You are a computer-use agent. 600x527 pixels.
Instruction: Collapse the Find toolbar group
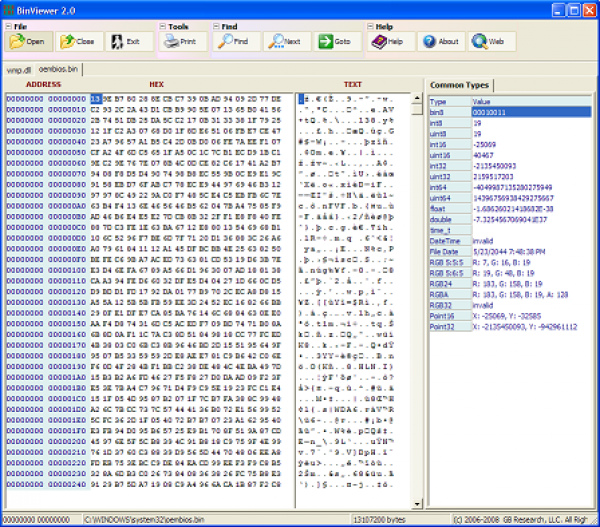[x=214, y=26]
